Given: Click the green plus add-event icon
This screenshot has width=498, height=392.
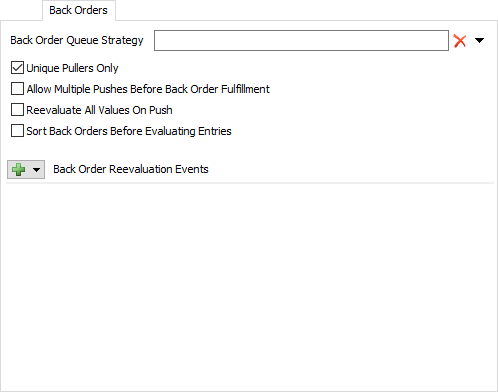Looking at the screenshot, I should [x=18, y=169].
